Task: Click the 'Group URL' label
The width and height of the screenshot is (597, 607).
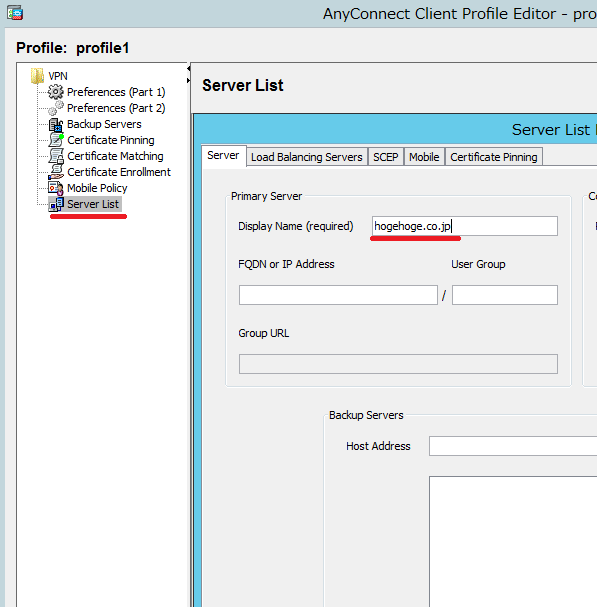Action: [264, 333]
